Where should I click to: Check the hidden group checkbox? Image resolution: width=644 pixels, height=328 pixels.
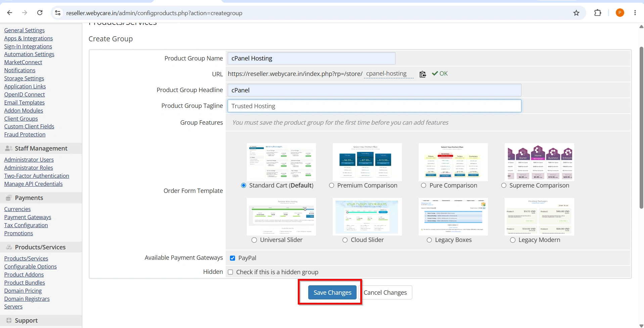click(x=230, y=272)
